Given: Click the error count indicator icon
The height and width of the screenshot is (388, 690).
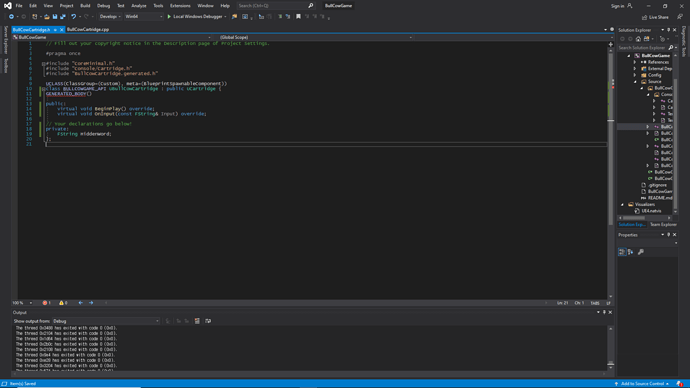Looking at the screenshot, I should click(x=45, y=303).
